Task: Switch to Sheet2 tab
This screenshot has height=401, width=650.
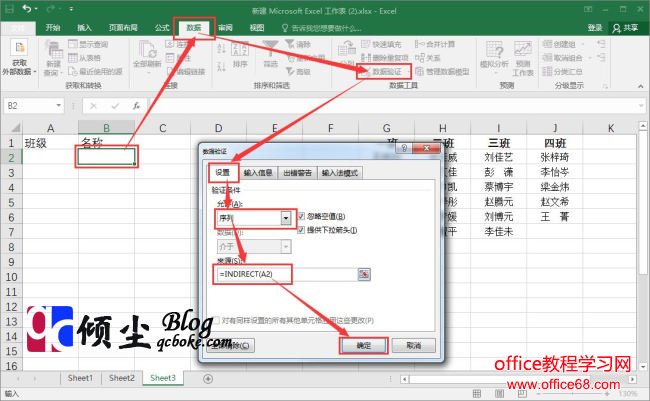Action: [x=122, y=378]
